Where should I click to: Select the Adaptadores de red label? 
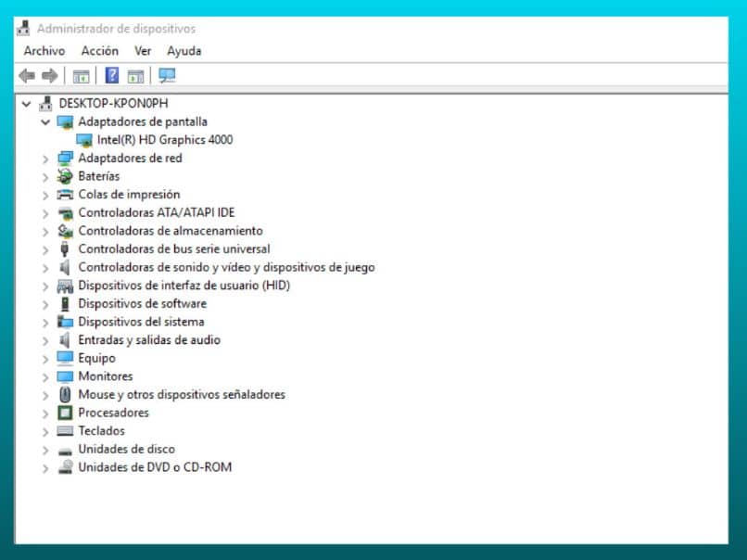[130, 159]
